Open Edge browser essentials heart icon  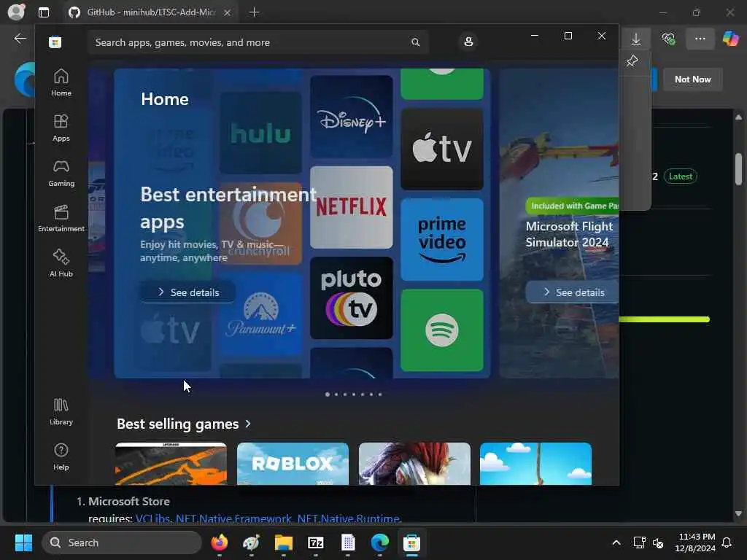pyautogui.click(x=668, y=39)
